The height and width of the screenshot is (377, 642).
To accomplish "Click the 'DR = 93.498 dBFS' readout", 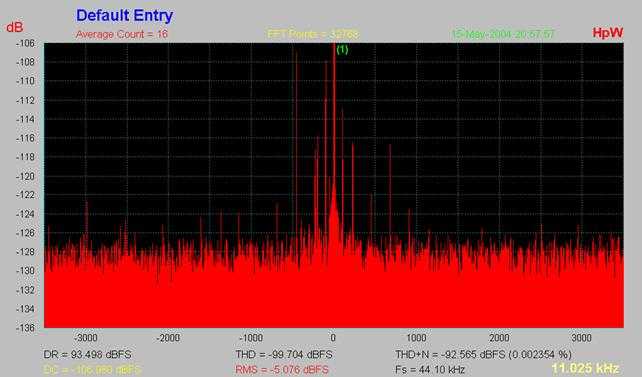I will coord(88,354).
